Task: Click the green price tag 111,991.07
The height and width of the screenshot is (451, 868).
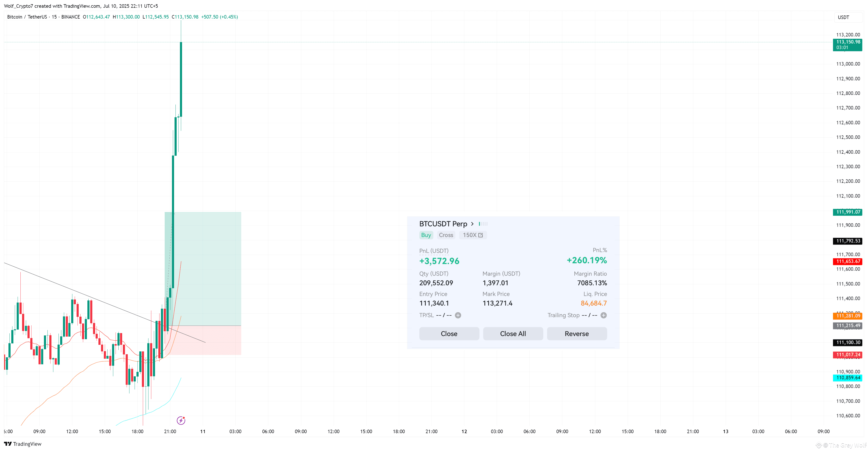Action: pyautogui.click(x=848, y=212)
